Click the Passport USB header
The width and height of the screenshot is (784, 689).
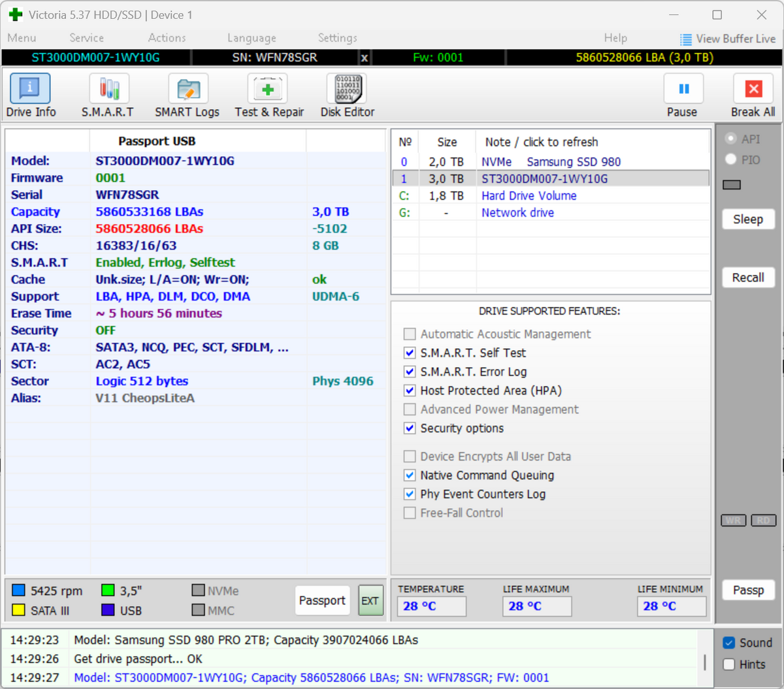click(157, 141)
